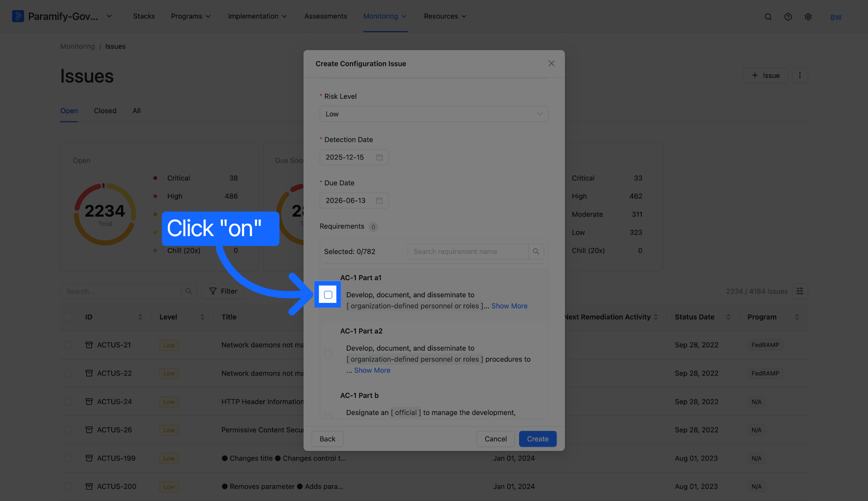
Task: Click the issues table search magnifier icon
Action: click(189, 291)
